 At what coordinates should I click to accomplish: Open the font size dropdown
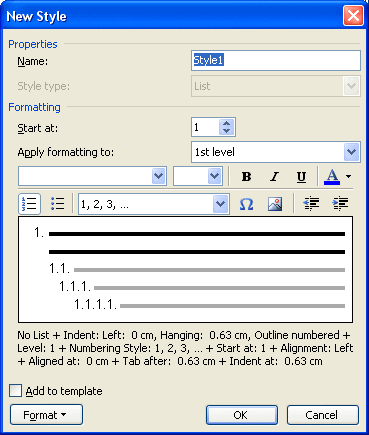215,176
